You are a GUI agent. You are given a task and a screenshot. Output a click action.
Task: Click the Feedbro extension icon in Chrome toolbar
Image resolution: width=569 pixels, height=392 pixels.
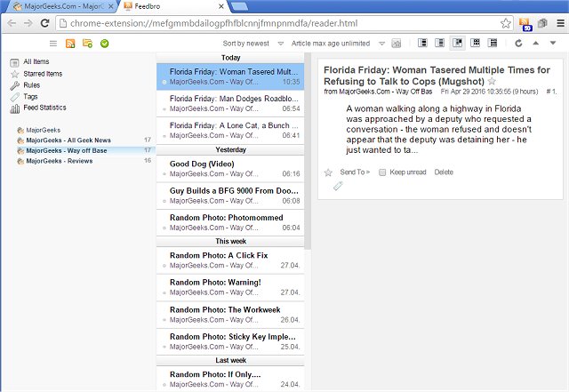coord(525,24)
